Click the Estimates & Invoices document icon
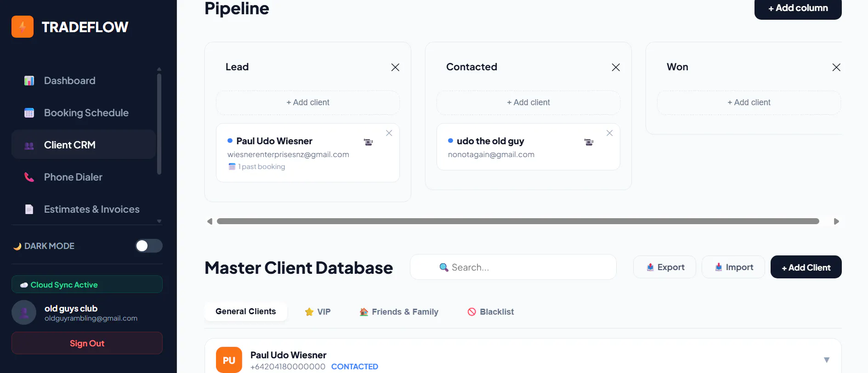The image size is (868, 373). tap(29, 209)
